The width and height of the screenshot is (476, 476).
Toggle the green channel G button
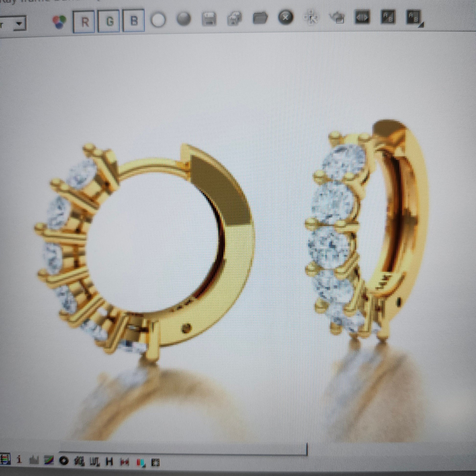click(109, 21)
